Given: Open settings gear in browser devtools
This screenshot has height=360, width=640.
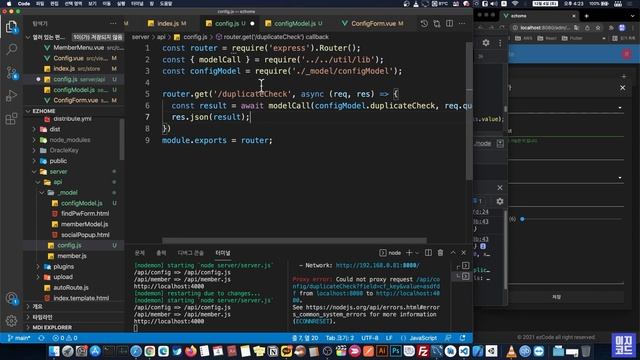Looking at the screenshot, I should click(486, 42).
